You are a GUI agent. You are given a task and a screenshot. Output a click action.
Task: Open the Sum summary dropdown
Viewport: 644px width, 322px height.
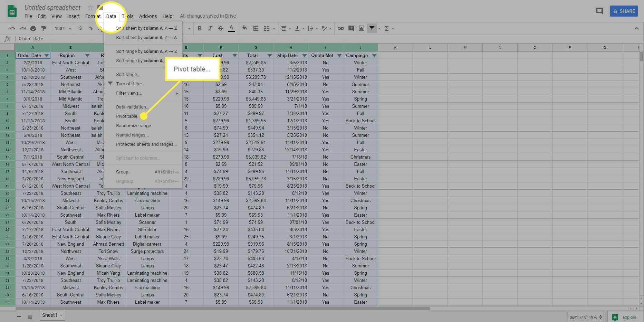[x=586, y=317]
